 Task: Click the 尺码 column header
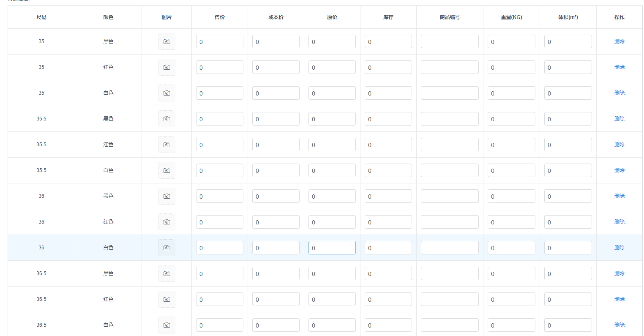(x=41, y=17)
